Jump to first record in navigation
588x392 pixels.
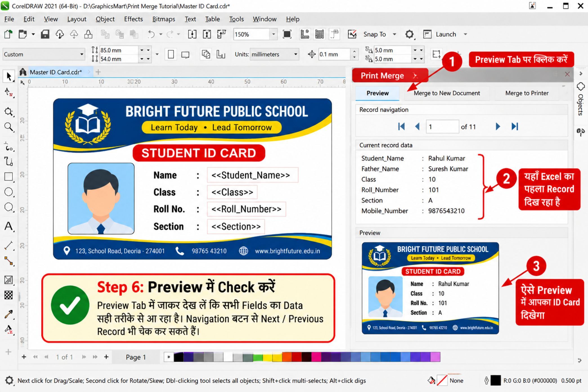pos(401,126)
